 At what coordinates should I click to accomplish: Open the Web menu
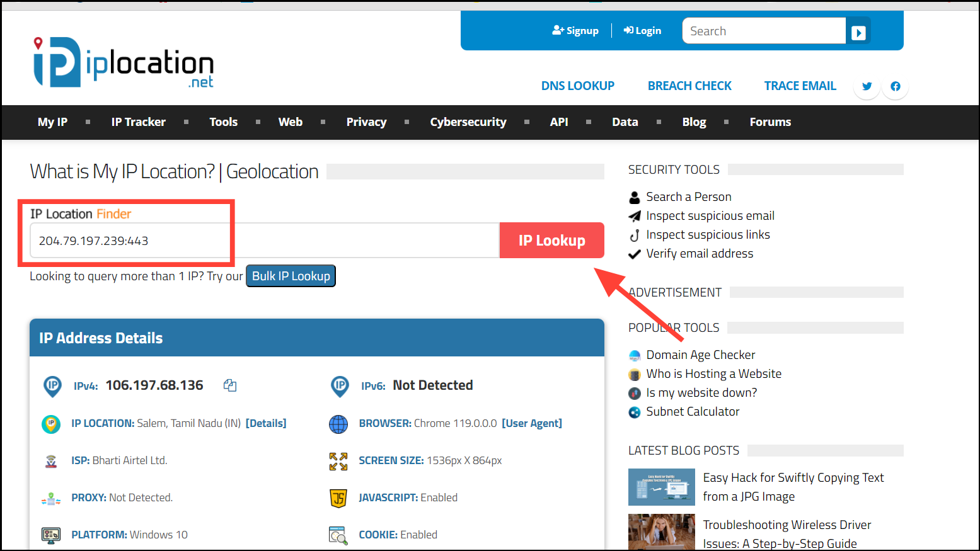[x=291, y=122]
